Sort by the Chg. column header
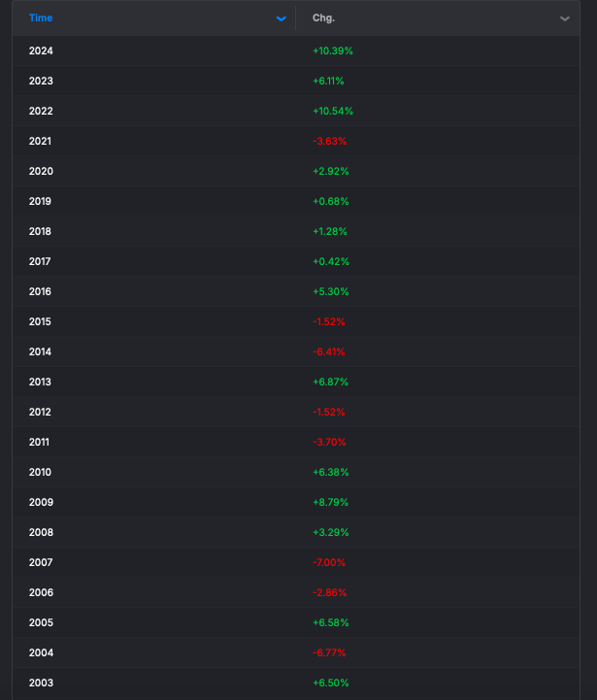The width and height of the screenshot is (597, 700). point(323,17)
